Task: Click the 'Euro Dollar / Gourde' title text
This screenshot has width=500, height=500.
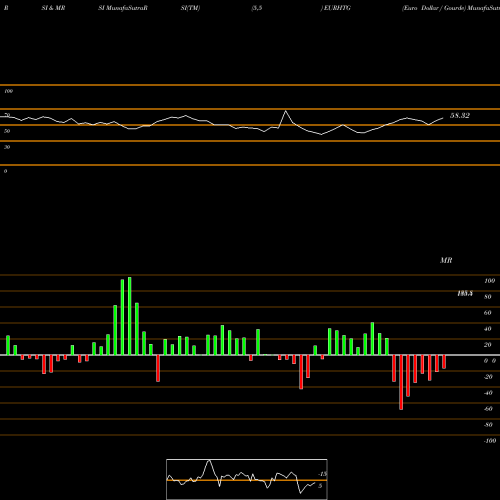Action: (x=433, y=8)
